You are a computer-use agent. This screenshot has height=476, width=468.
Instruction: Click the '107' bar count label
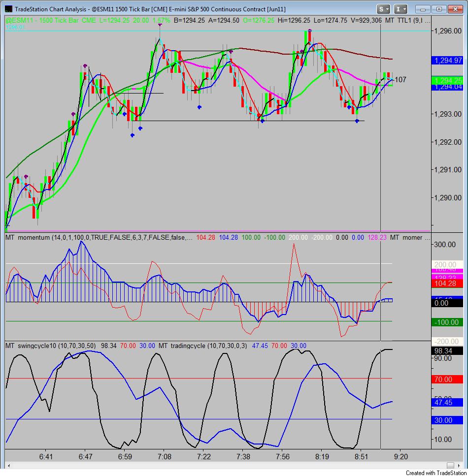(400, 80)
